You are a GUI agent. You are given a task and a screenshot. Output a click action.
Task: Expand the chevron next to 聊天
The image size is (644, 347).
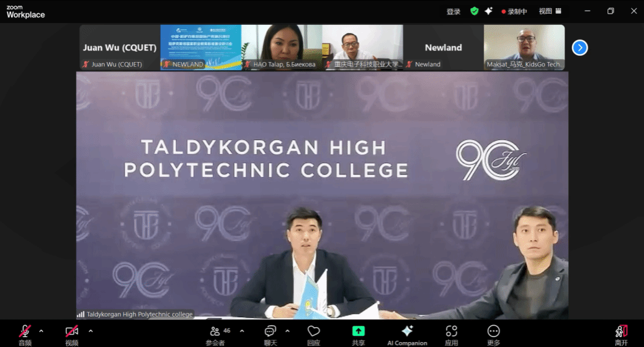(288, 331)
